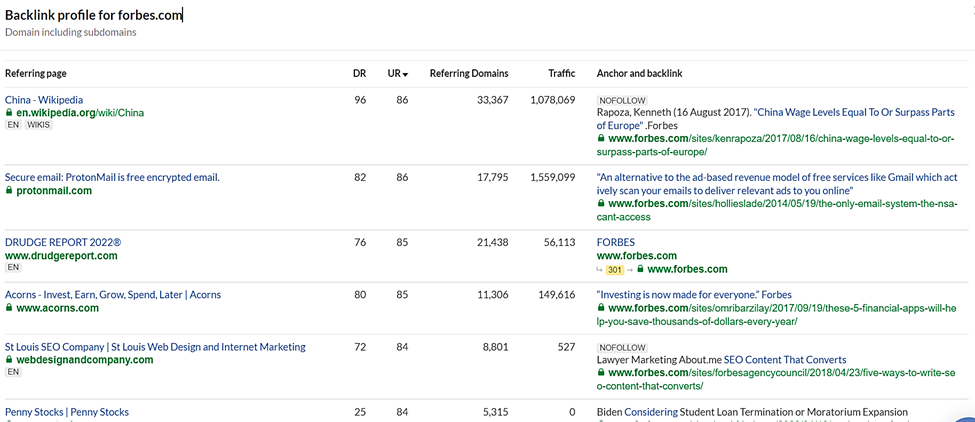Open DRUDGE REPORT 2022 referring page link

(63, 242)
